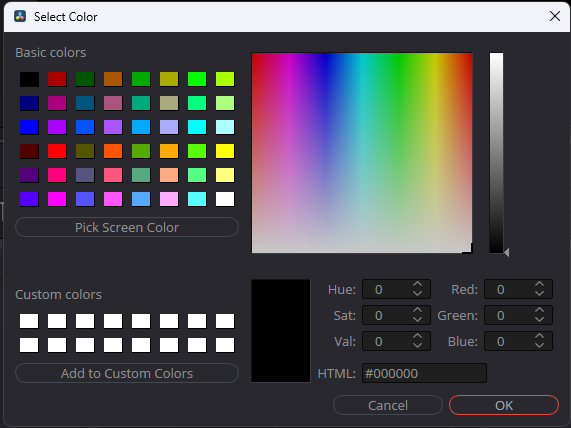Increase the Sat value with up arrow
Viewport: 571px width, 428px height.
click(x=418, y=310)
